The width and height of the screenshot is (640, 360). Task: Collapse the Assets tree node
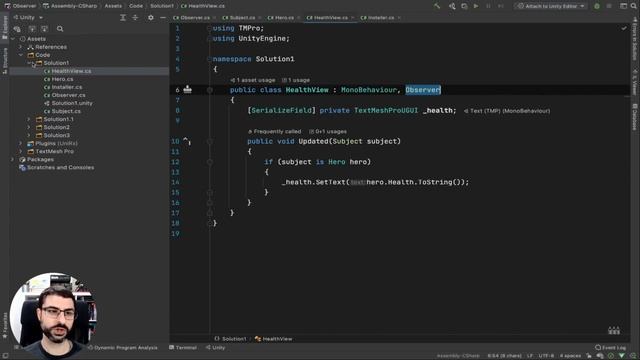click(x=13, y=39)
